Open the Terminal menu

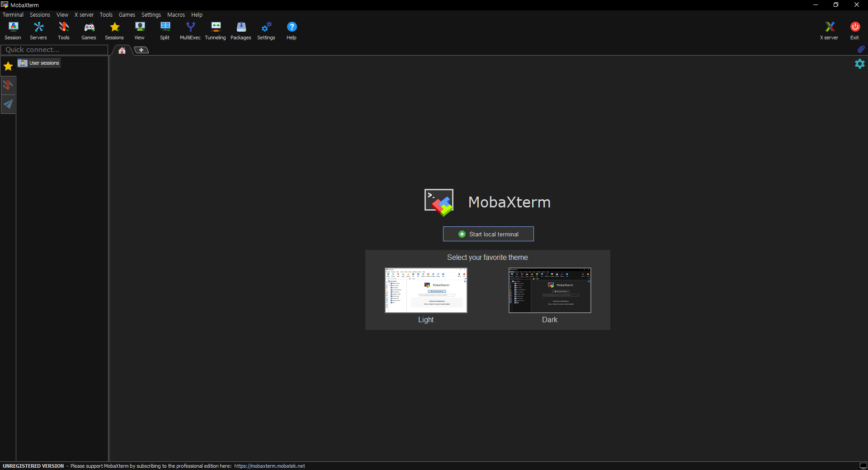tap(13, 15)
